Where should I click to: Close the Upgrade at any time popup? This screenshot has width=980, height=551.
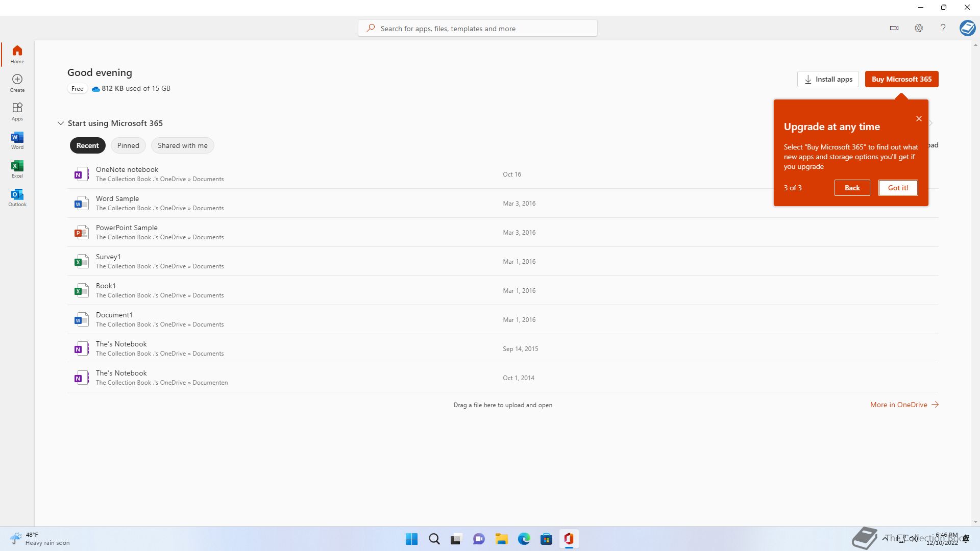click(919, 119)
